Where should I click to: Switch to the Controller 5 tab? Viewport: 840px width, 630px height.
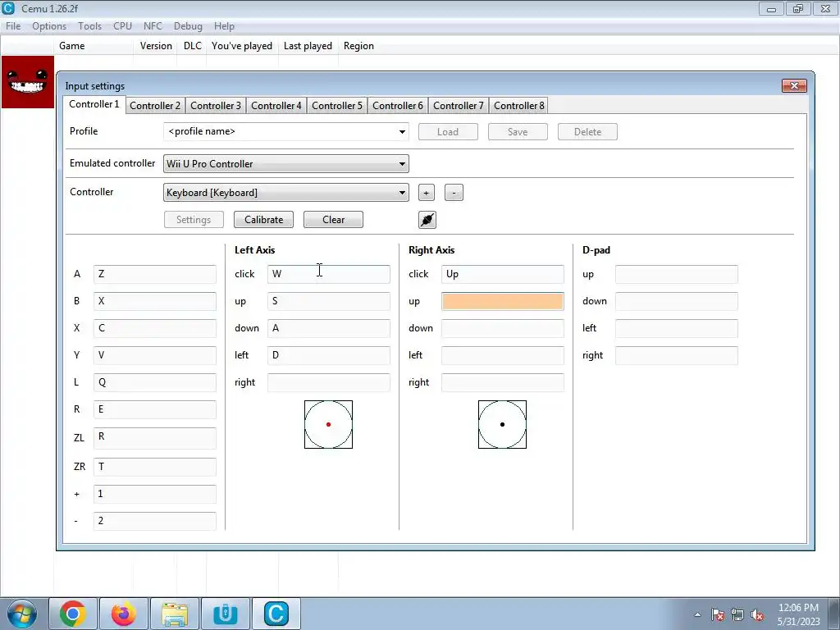[337, 106]
